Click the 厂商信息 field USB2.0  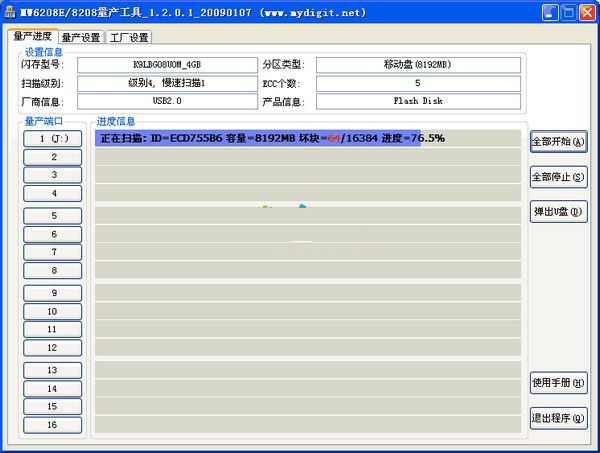pyautogui.click(x=167, y=101)
